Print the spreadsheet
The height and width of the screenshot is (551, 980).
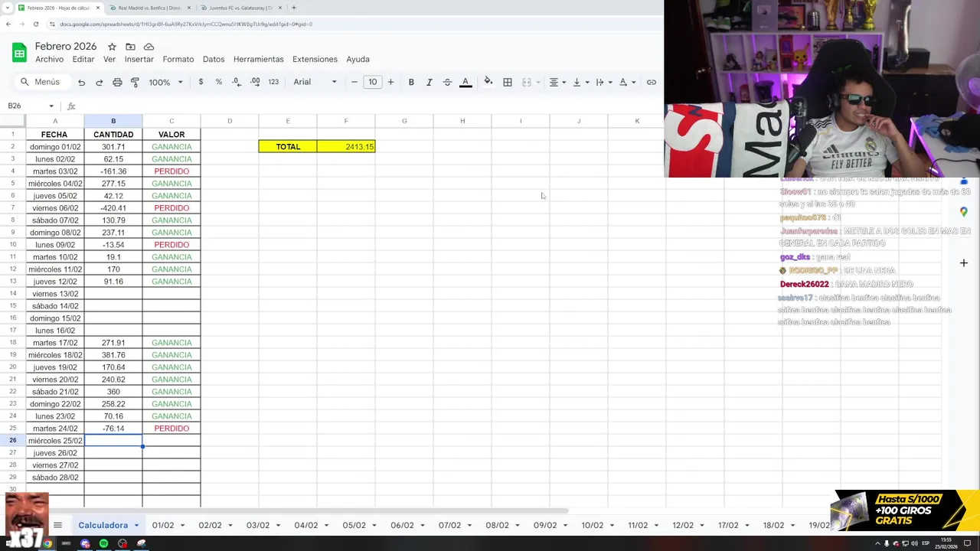click(117, 82)
